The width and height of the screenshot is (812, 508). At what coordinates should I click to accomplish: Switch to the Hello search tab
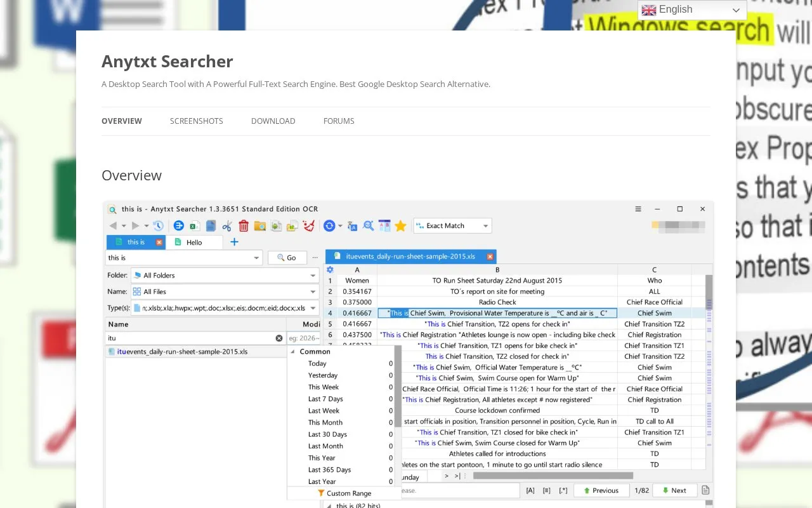(x=194, y=242)
